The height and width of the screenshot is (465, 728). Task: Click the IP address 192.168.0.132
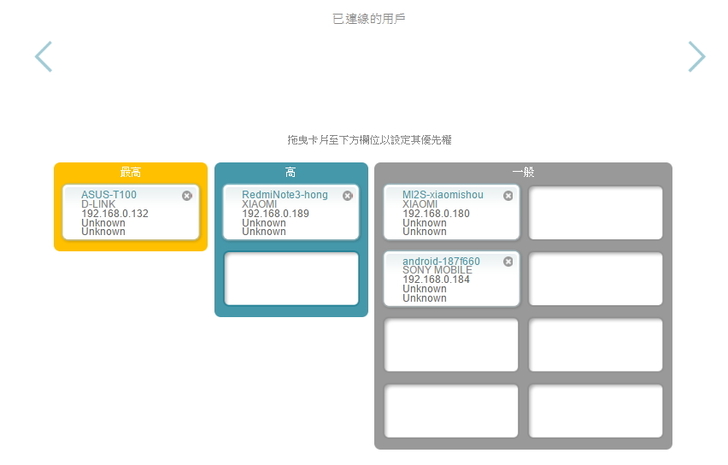click(x=115, y=213)
